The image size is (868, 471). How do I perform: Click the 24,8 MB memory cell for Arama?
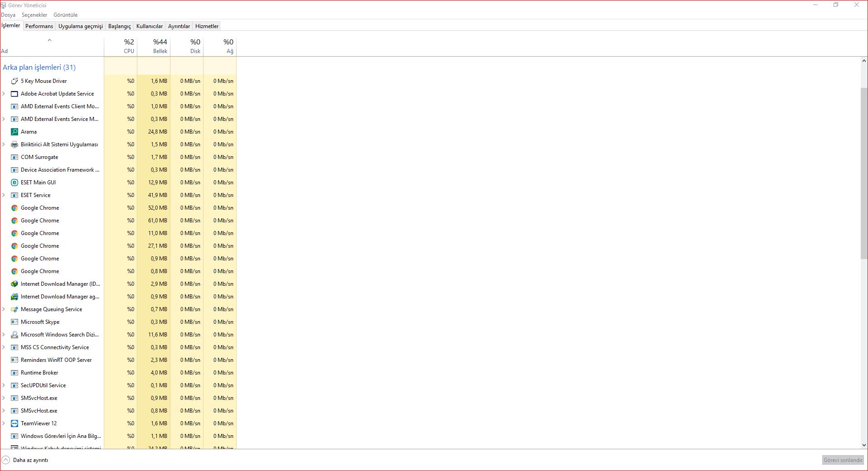click(x=154, y=132)
